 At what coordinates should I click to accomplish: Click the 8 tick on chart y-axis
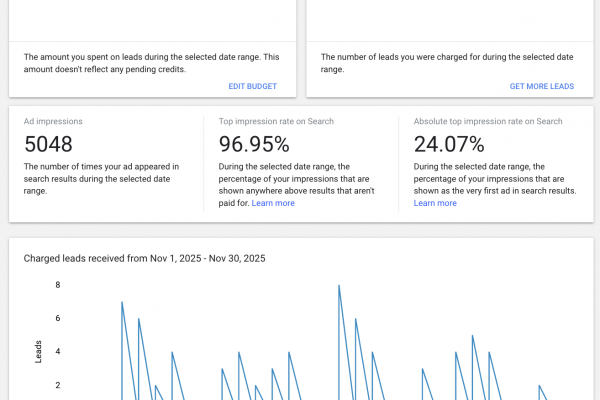tap(57, 285)
